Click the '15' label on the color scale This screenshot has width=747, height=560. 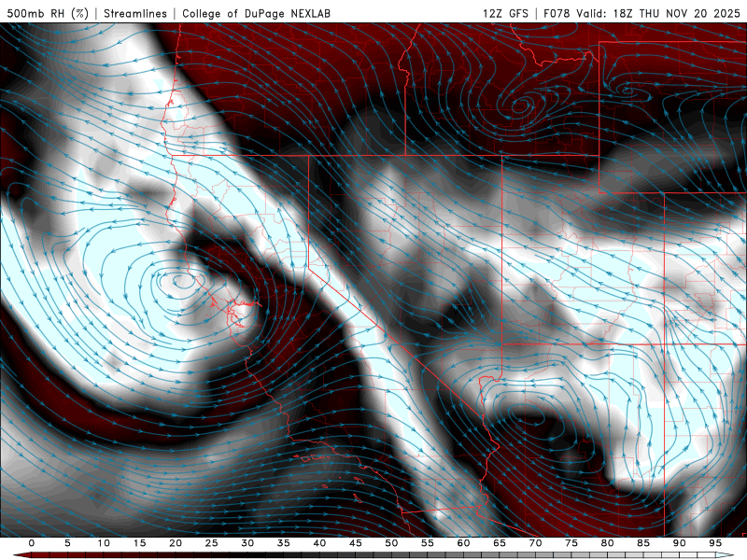tap(139, 543)
